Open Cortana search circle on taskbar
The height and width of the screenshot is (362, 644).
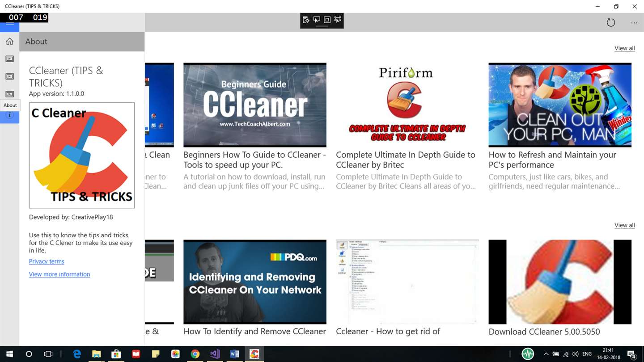[x=29, y=354]
